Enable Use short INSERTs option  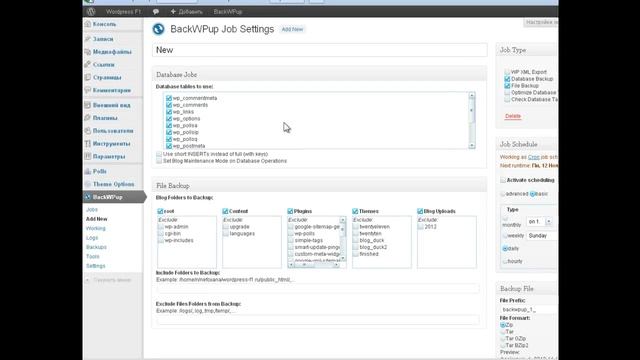click(x=159, y=154)
